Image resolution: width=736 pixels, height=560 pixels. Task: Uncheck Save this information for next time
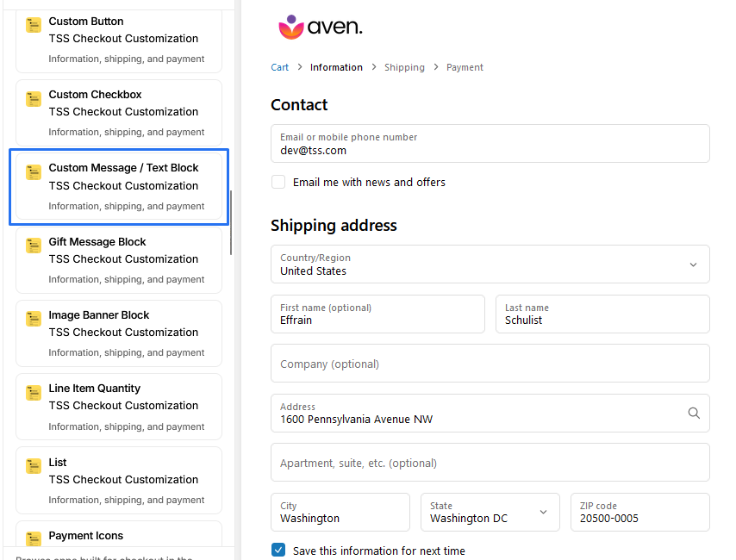pos(278,551)
